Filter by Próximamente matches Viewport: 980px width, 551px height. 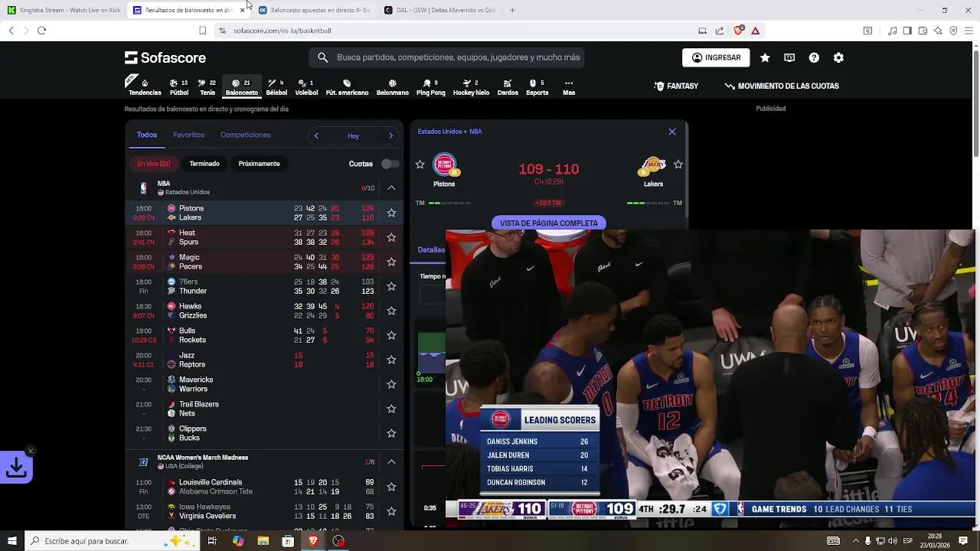(259, 164)
